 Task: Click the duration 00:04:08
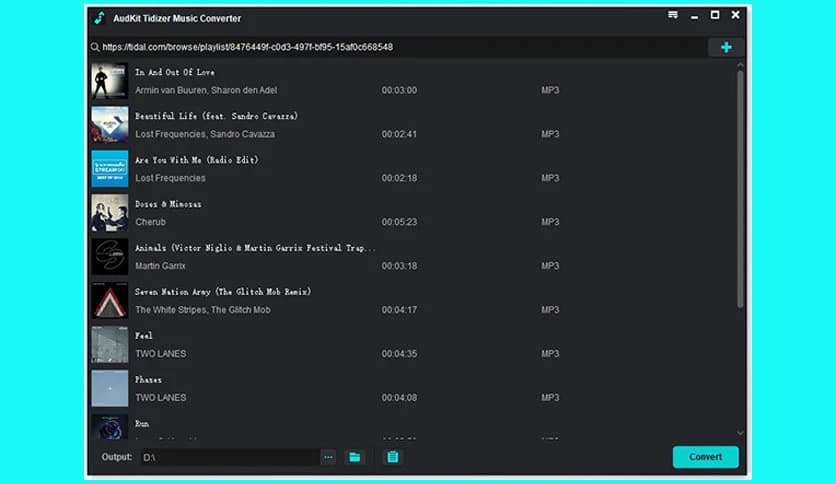pos(399,398)
